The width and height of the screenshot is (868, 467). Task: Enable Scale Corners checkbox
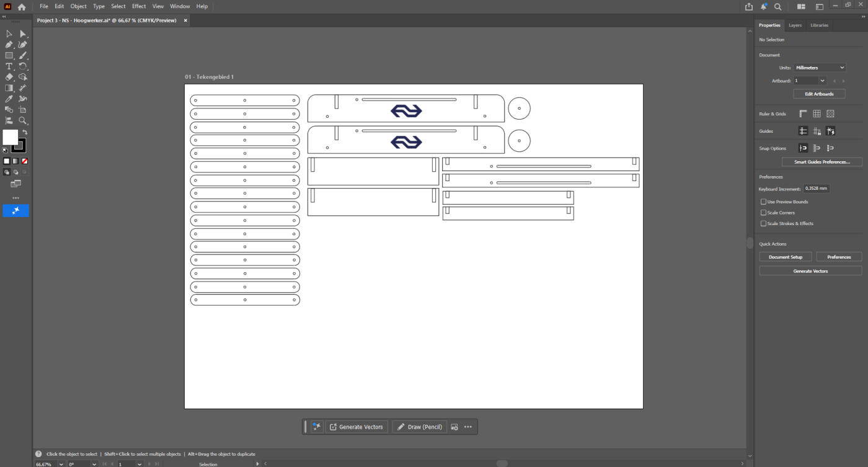click(764, 213)
